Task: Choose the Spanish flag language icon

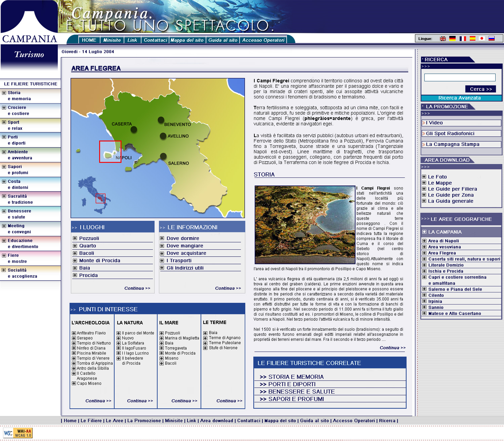Action: pos(472,39)
